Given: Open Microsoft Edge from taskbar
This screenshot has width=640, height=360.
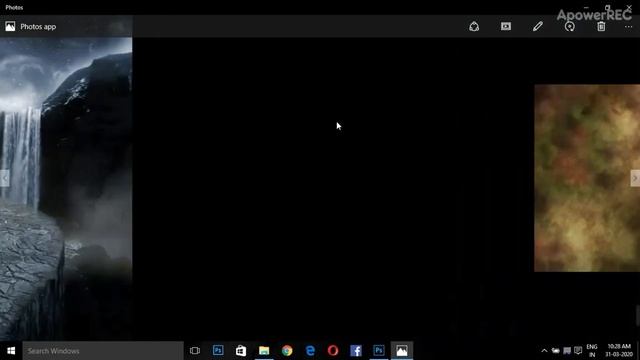Looking at the screenshot, I should point(310,351).
